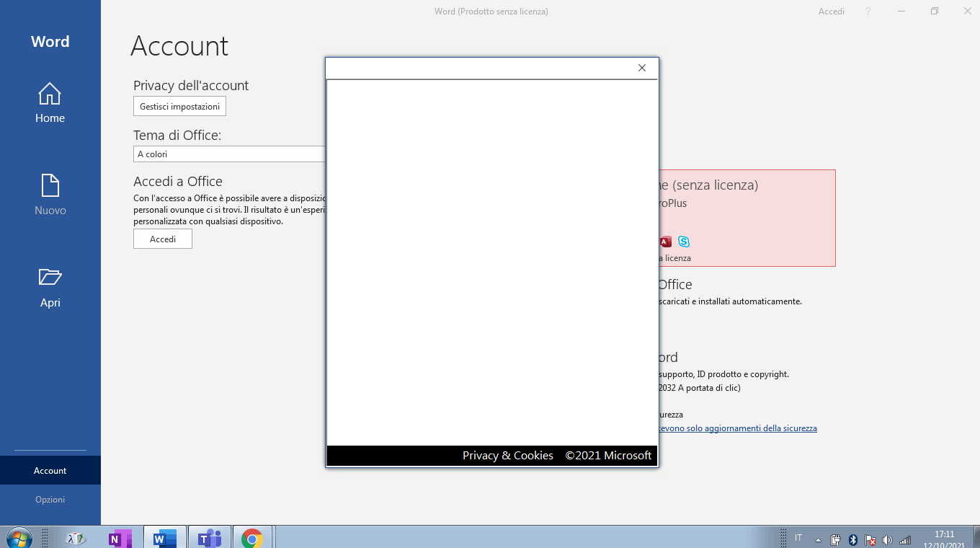
Task: Launch the lambda app from taskbar
Action: tap(76, 538)
